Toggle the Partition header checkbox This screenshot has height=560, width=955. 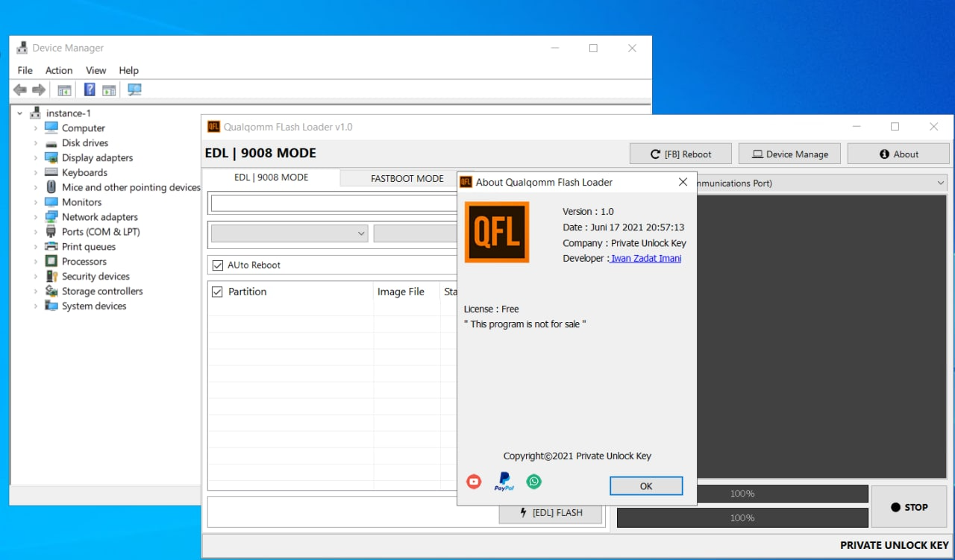click(218, 292)
